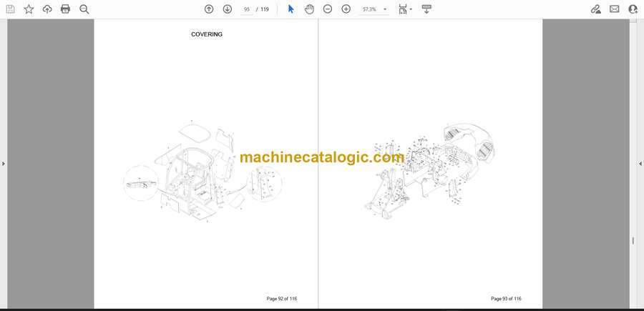Click the share link icon
644x311 pixels.
596,9
